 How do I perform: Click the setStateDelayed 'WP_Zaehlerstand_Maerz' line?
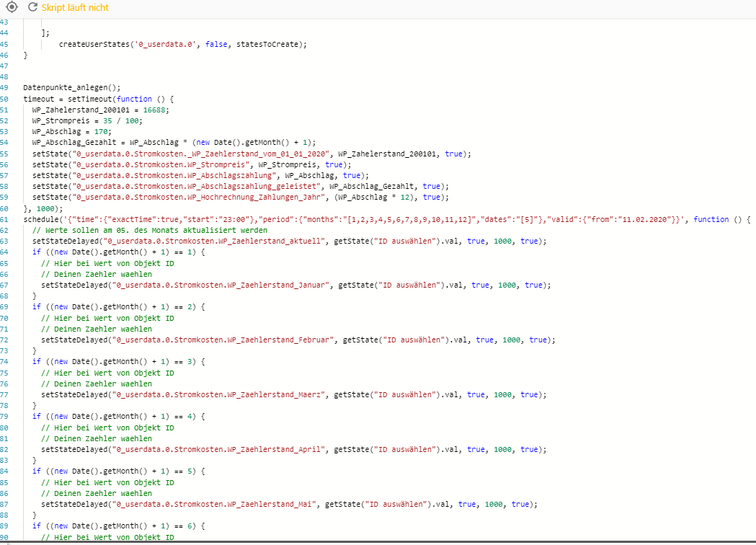point(293,395)
